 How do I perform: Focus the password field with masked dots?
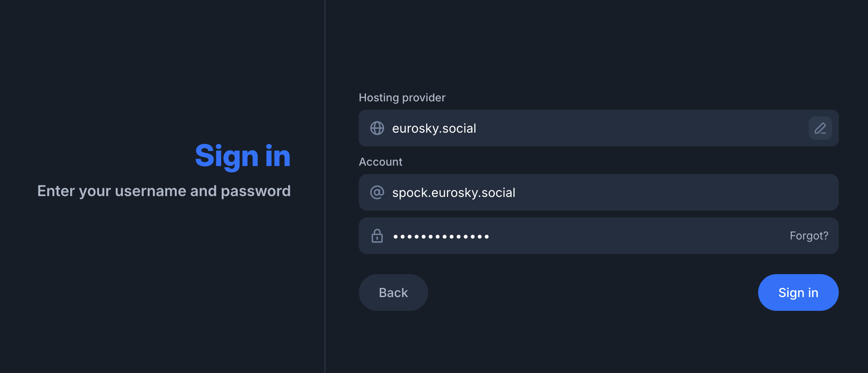click(599, 236)
